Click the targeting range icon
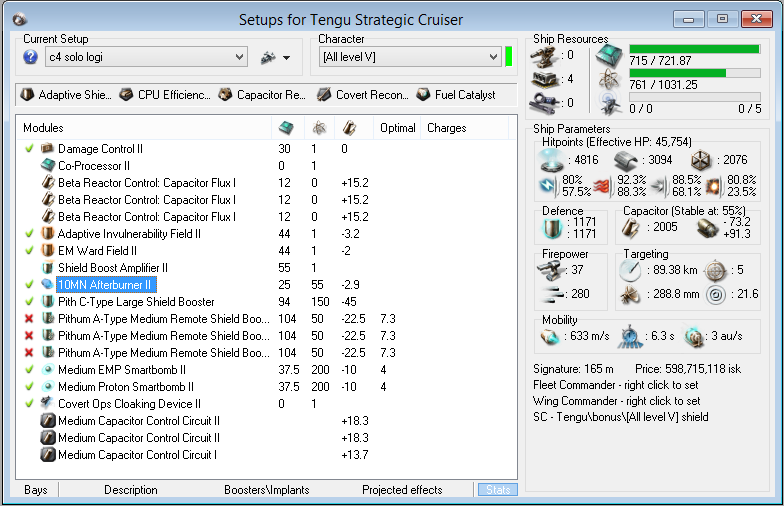 [630, 270]
